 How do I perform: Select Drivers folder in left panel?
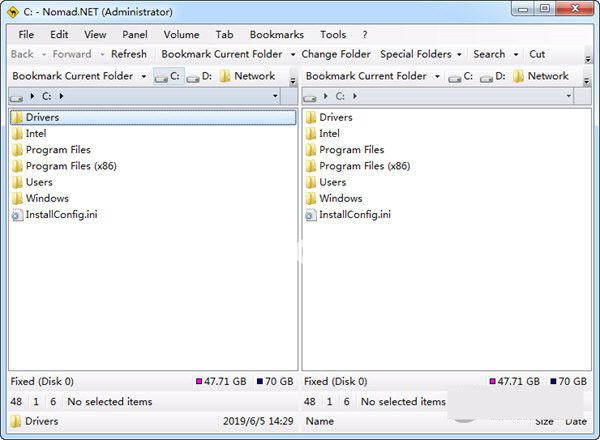[153, 117]
